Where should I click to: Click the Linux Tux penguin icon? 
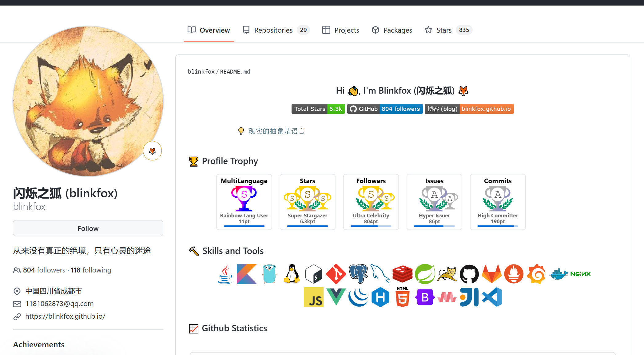(x=291, y=274)
